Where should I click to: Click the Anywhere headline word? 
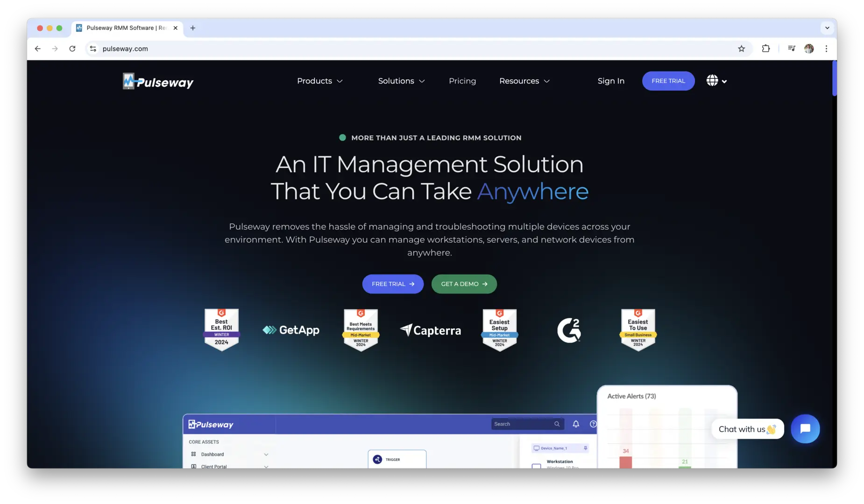point(532,191)
